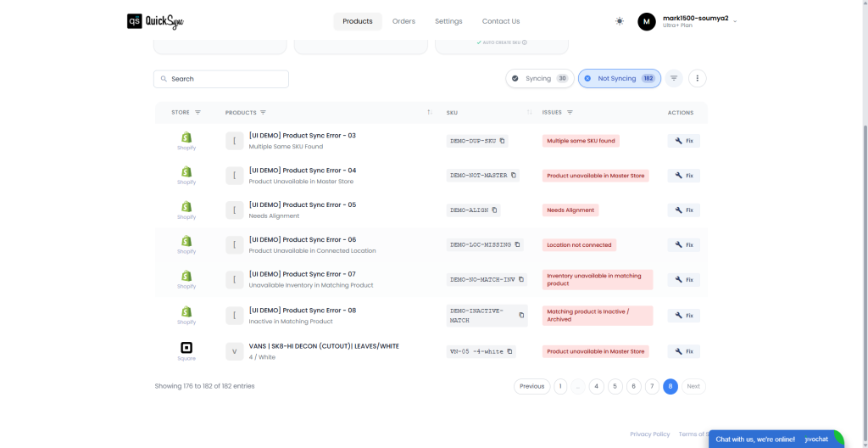
Task: Click the pagination ellipsis button
Action: click(x=578, y=386)
